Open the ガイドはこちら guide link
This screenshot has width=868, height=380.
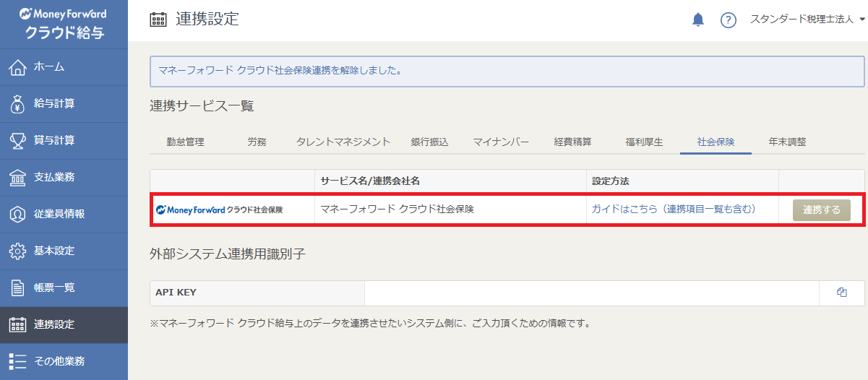tap(674, 209)
